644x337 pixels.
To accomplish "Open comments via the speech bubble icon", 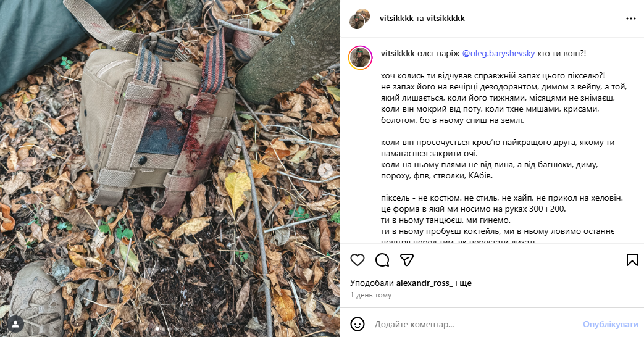I will [x=382, y=260].
